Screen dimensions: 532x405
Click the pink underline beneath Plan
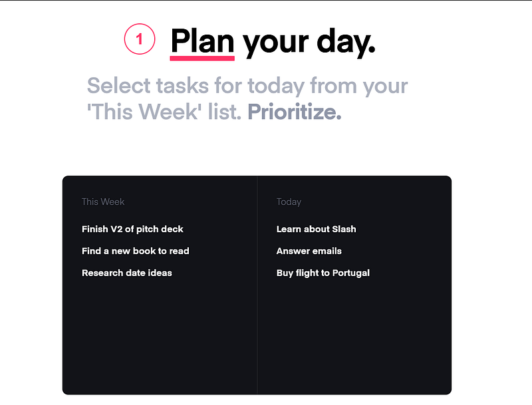pos(202,59)
